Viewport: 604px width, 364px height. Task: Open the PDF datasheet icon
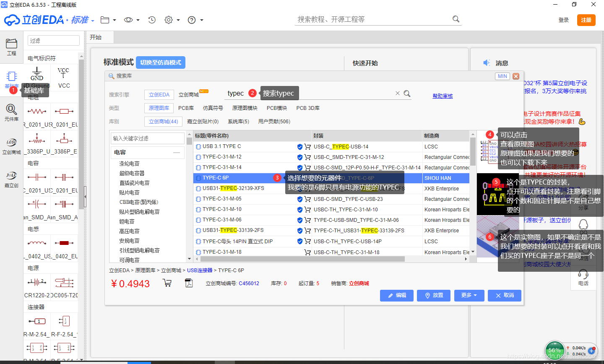[x=189, y=283]
